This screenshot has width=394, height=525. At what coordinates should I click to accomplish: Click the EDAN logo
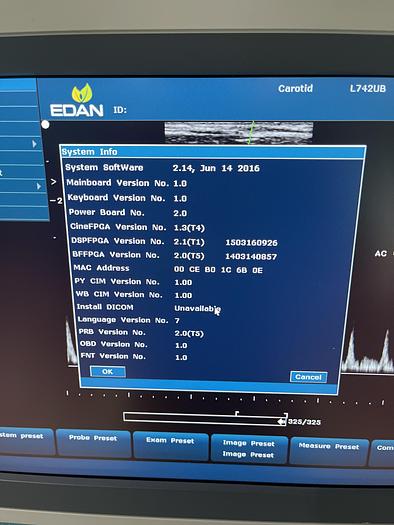coord(77,100)
